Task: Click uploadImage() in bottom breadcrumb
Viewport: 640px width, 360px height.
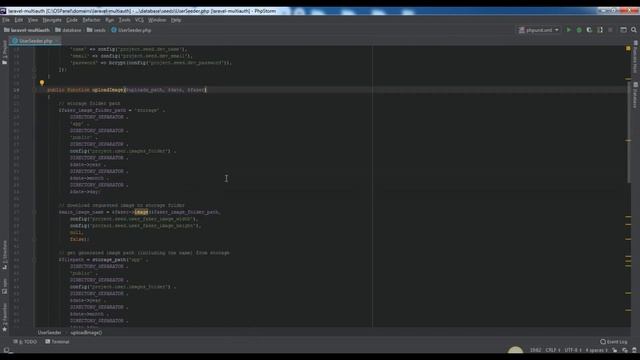Action: point(86,333)
